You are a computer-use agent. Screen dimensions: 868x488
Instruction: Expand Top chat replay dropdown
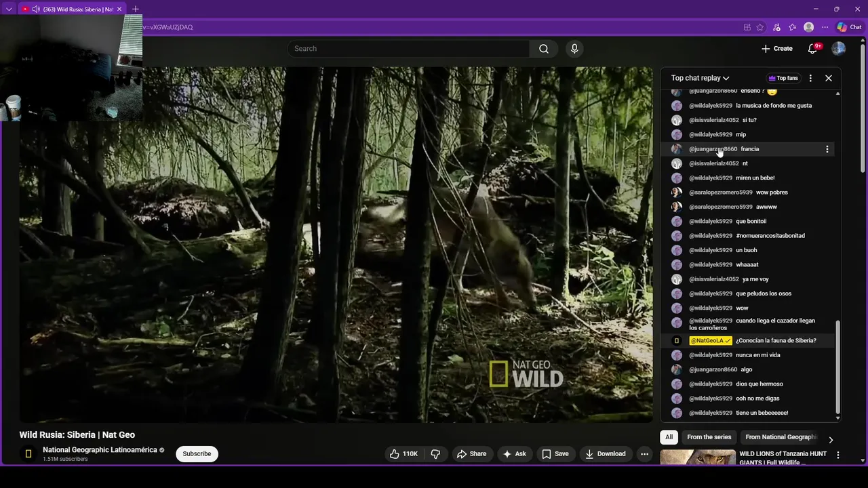700,78
